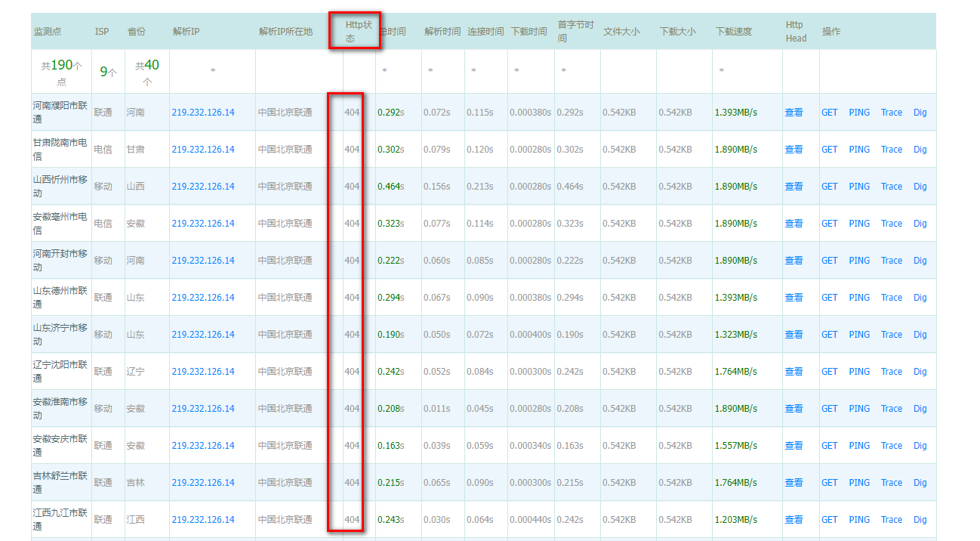Select the 辽宁沈阳市联通 monitoring point cell

(60, 372)
